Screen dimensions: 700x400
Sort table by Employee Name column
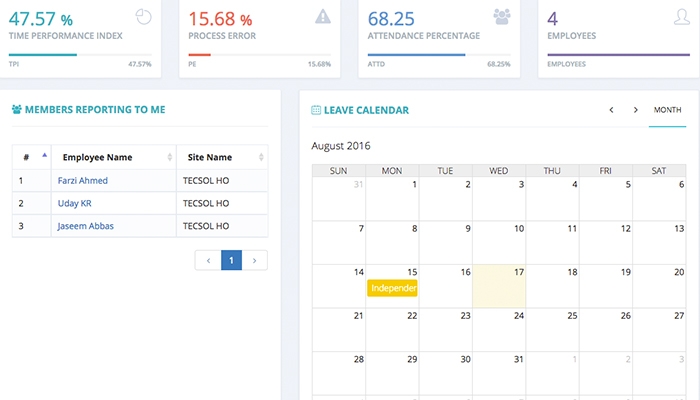click(x=114, y=157)
